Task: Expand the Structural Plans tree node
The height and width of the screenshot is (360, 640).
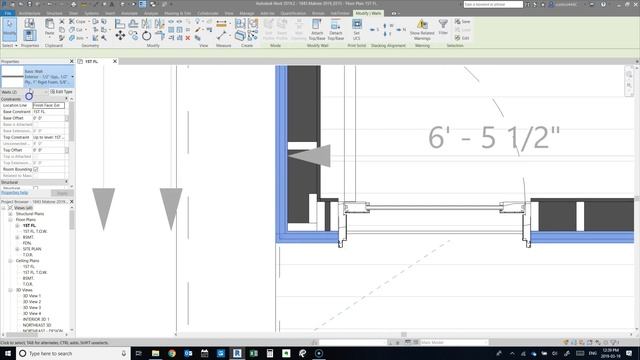Action: pyautogui.click(x=11, y=214)
